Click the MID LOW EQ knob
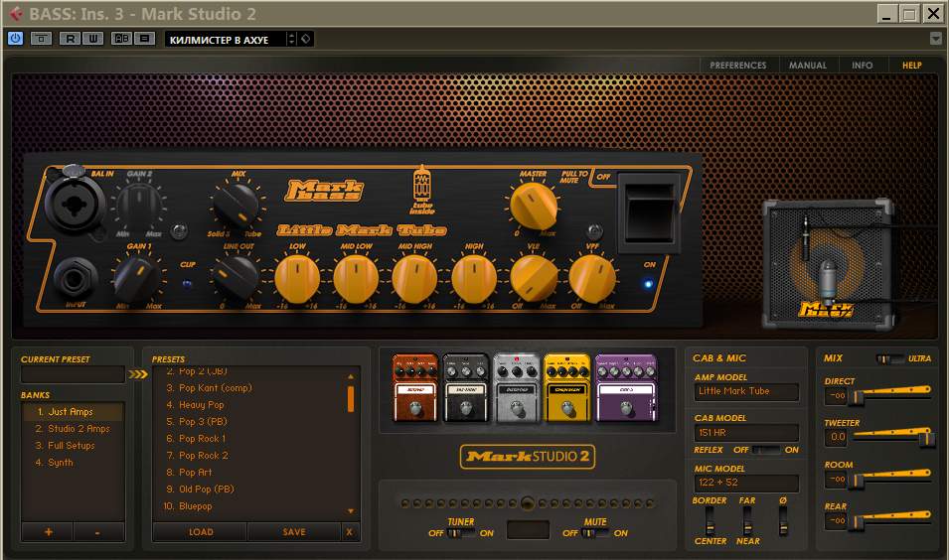 click(x=356, y=278)
